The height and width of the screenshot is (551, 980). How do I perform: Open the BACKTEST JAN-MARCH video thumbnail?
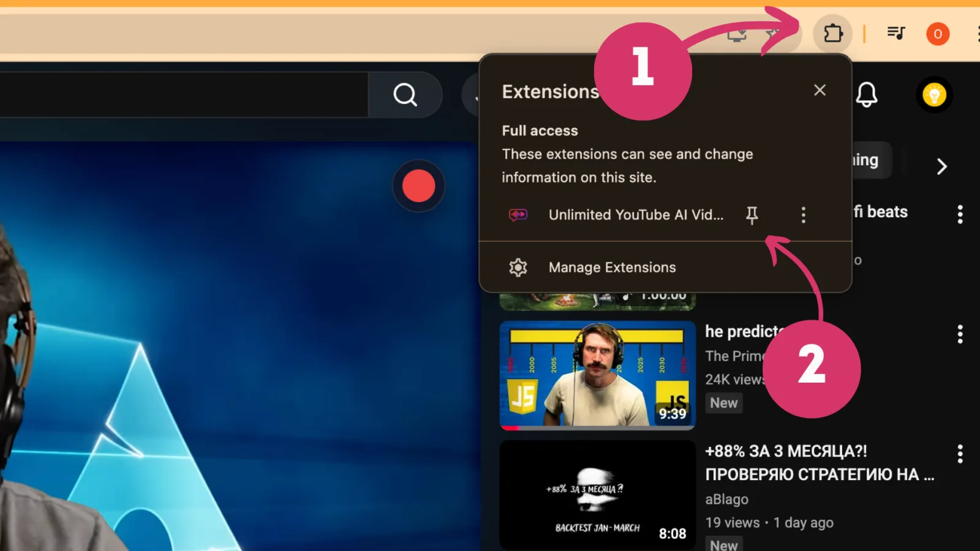click(x=598, y=495)
